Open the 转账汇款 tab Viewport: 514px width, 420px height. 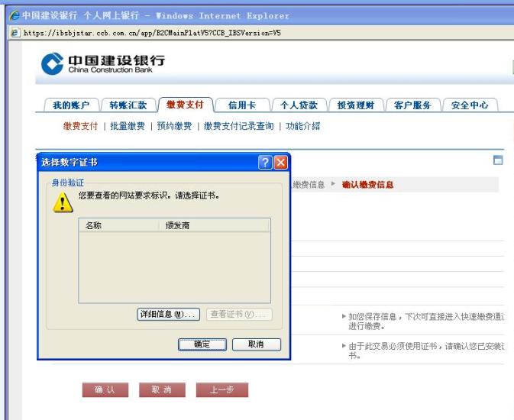[x=128, y=105]
